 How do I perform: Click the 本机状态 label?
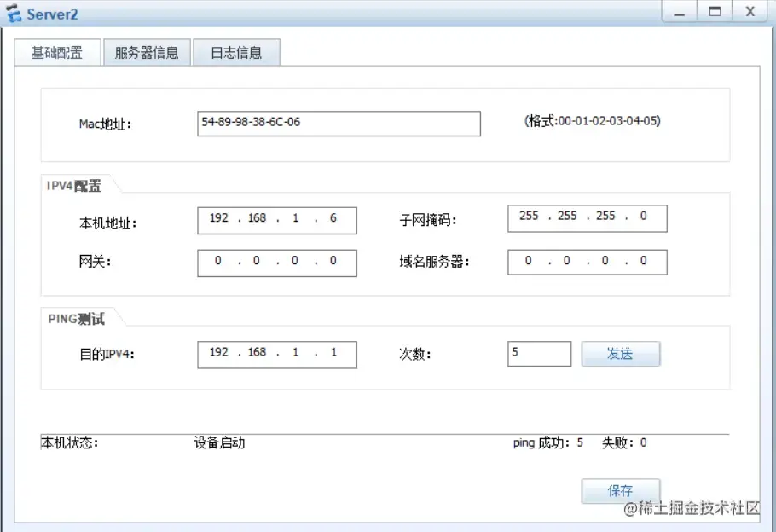[x=69, y=442]
